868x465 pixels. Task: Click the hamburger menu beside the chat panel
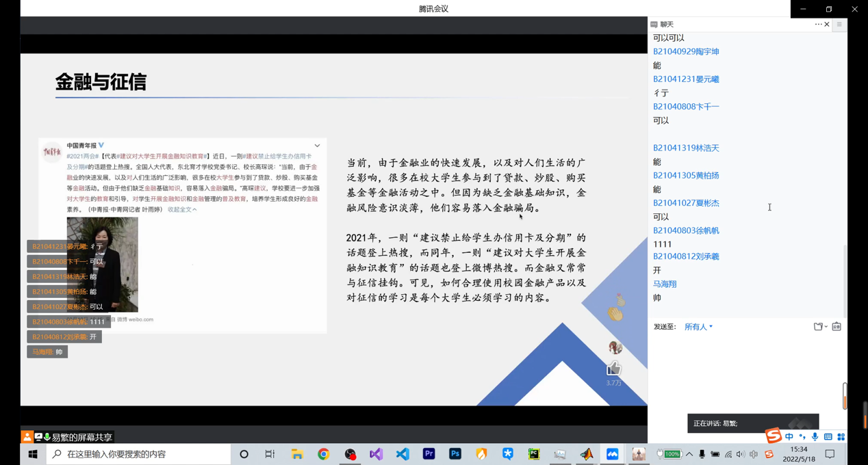point(839,25)
